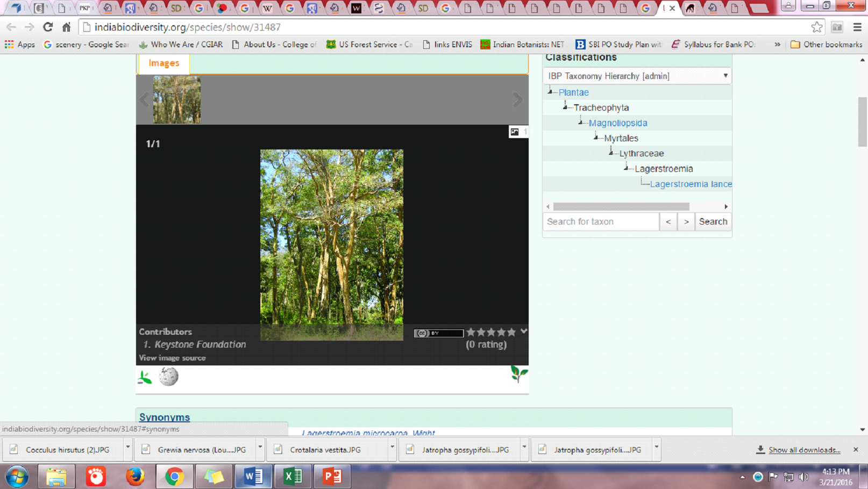
Task: Bookmark page with the star icon
Action: tap(816, 27)
